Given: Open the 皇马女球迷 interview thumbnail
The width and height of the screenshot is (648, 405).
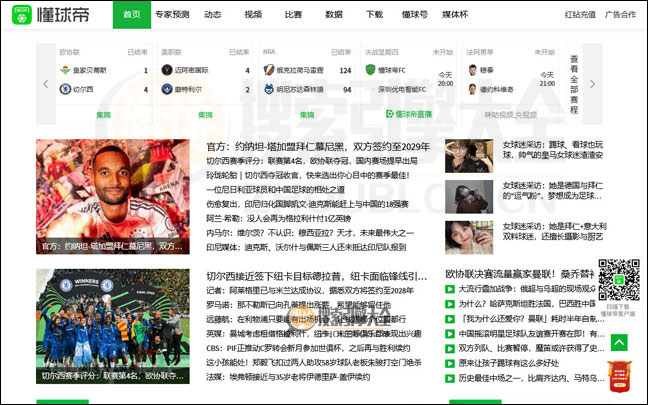Looking at the screenshot, I should pos(469,156).
